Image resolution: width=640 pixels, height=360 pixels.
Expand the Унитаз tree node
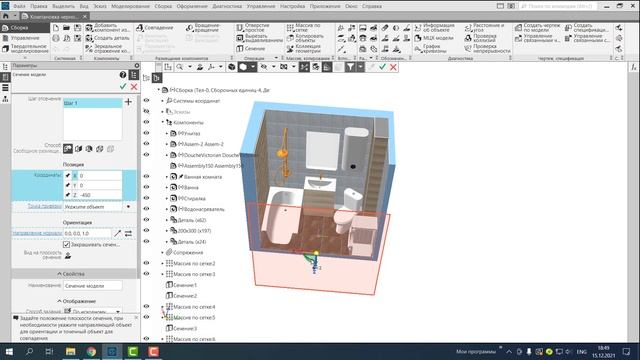pos(167,133)
